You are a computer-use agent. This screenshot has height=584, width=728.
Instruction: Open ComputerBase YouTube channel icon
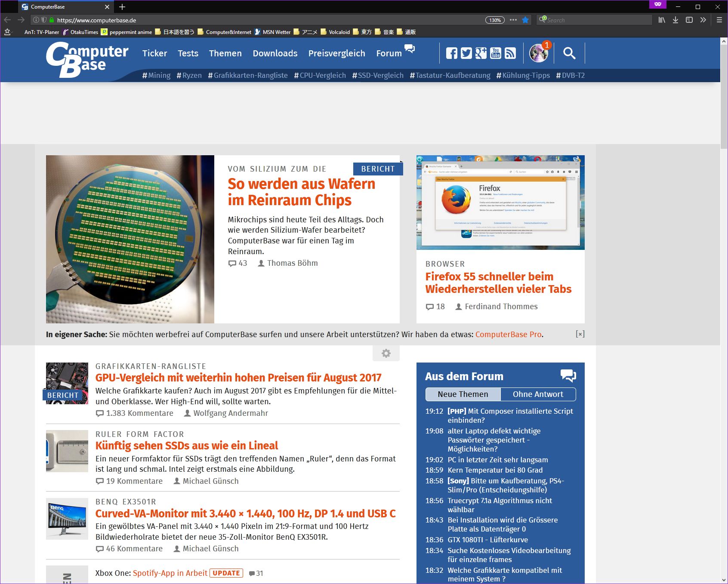[x=496, y=53]
